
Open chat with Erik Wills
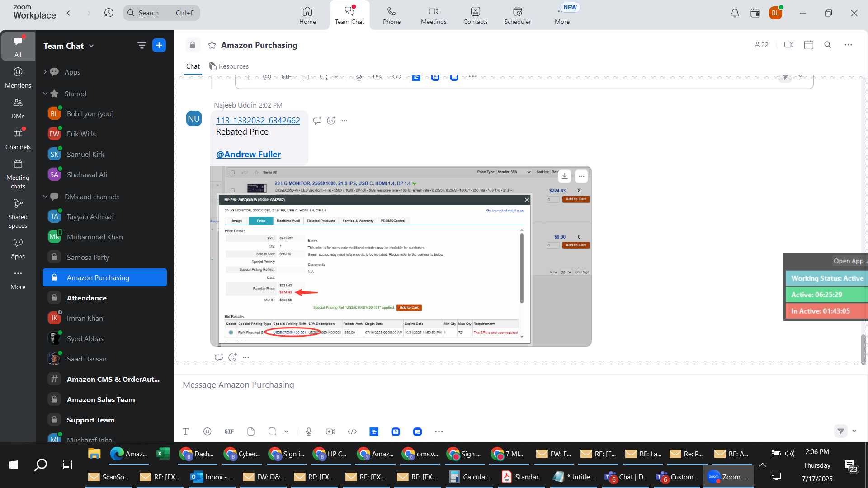pos(104,134)
